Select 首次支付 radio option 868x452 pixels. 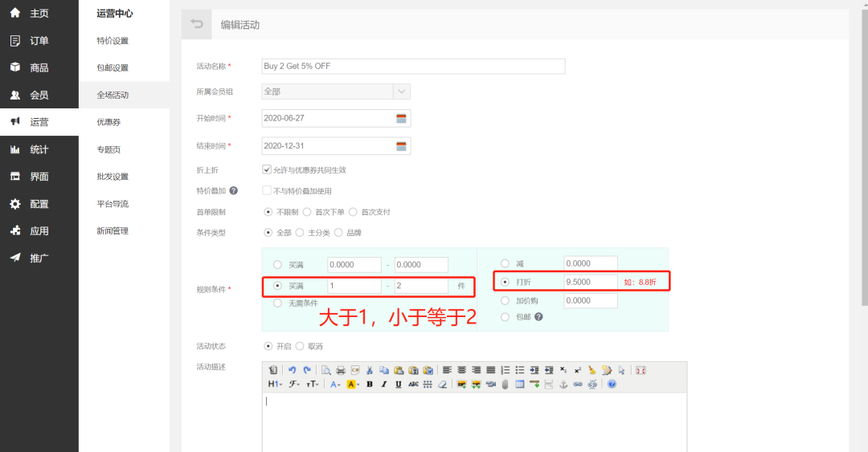pos(353,212)
